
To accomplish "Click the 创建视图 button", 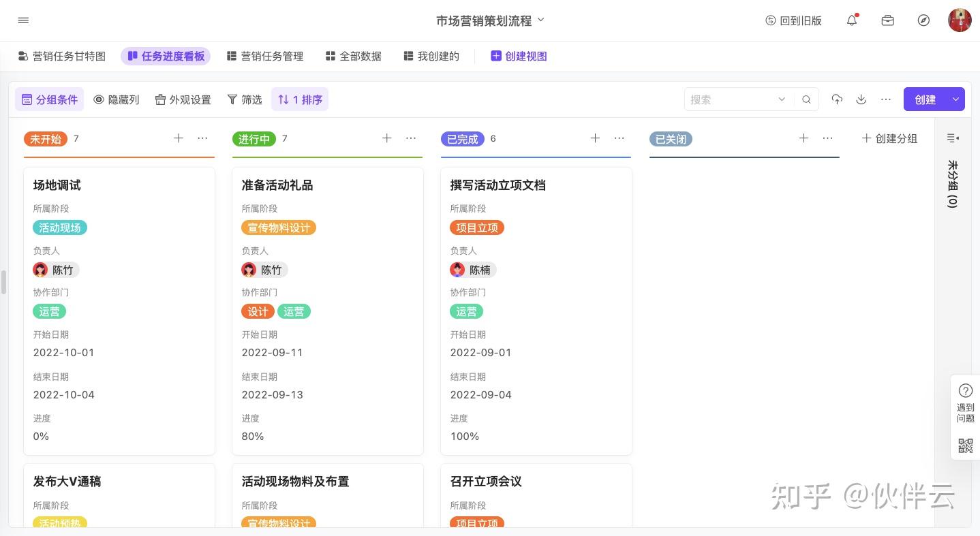I will click(x=519, y=57).
